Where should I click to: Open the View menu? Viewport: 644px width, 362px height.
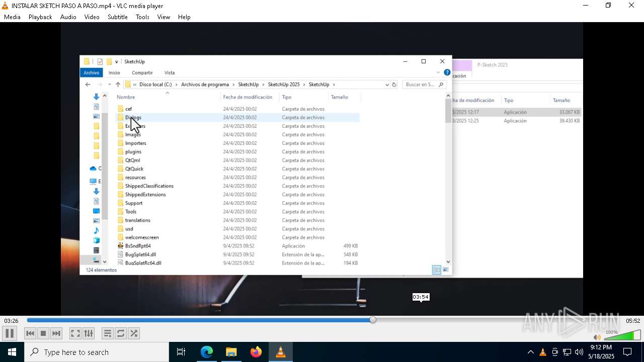[x=164, y=17]
